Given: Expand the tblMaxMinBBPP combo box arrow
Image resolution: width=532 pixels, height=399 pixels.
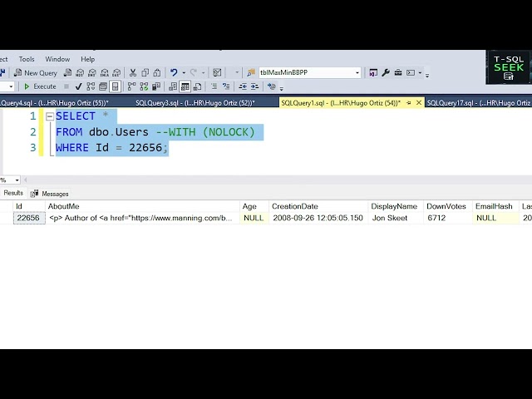Looking at the screenshot, I should pos(357,72).
